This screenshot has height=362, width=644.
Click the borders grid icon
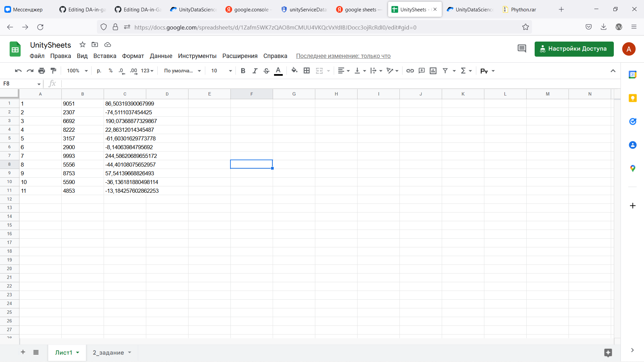pos(307,71)
